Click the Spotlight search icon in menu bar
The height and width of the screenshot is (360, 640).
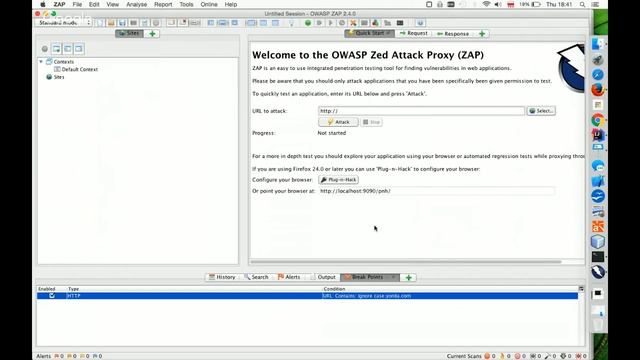582,4
